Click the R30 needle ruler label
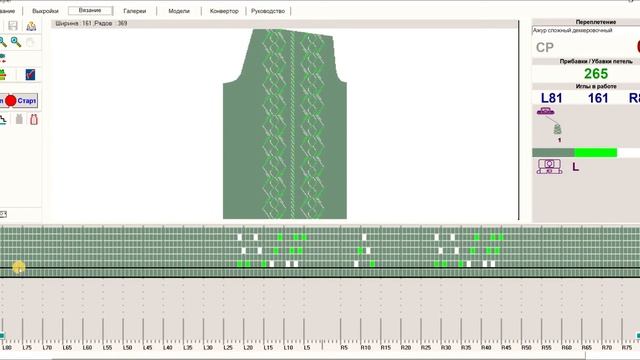Screen dimensions: 640x360 click(446, 348)
